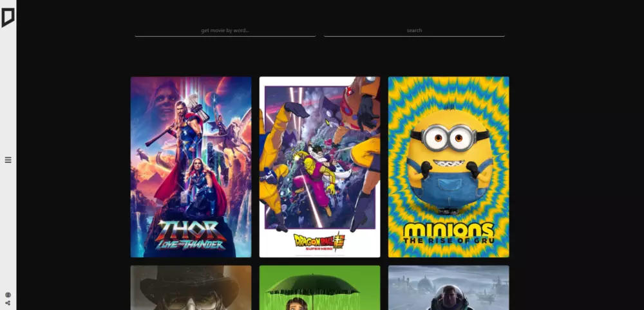Screen dimensions: 644x310
Task: Open the hamburger menu in the sidebar
Action: 8,160
